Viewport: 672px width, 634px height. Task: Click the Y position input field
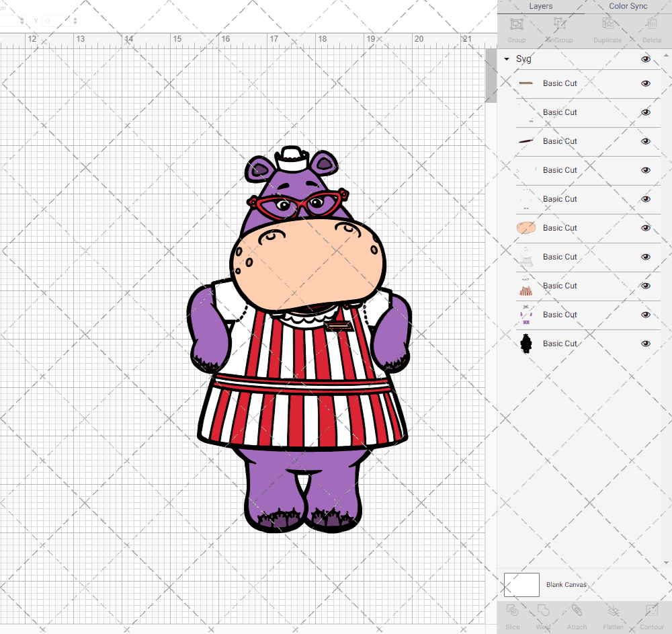click(56, 21)
